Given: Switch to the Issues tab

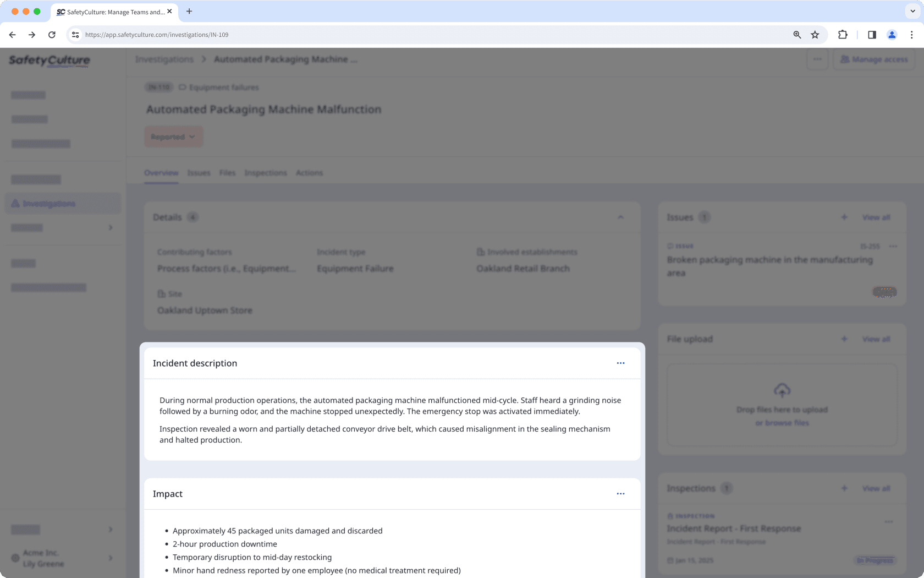Looking at the screenshot, I should [x=199, y=172].
